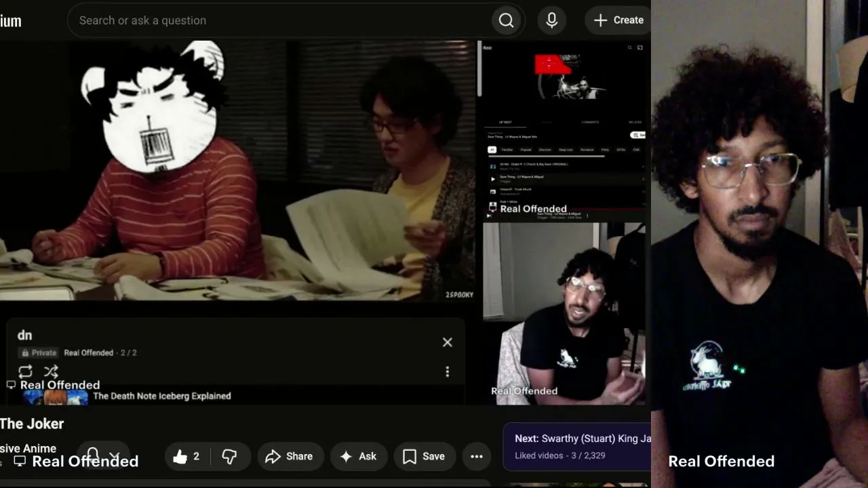
Task: Open the Create menu button
Action: 618,20
